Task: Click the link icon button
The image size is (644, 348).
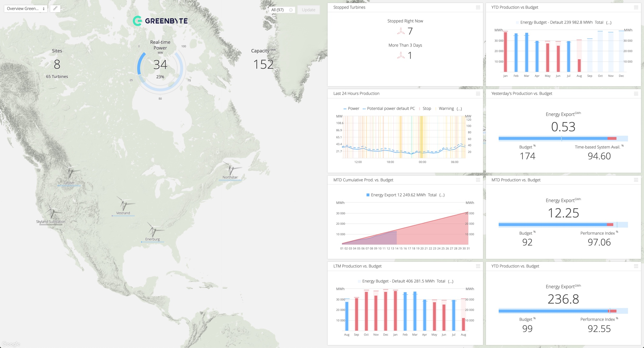Action: pos(55,9)
